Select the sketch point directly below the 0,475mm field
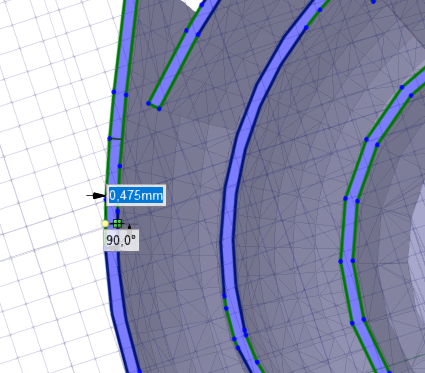 point(118,211)
